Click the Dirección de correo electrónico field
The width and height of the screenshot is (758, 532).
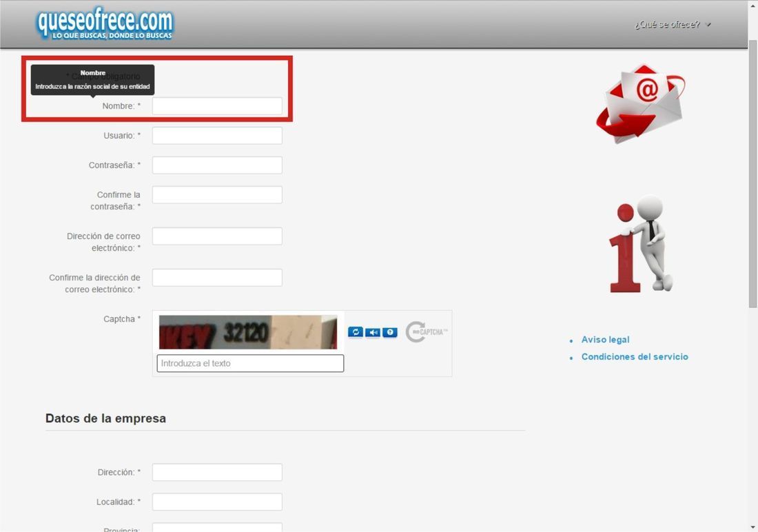pos(217,236)
